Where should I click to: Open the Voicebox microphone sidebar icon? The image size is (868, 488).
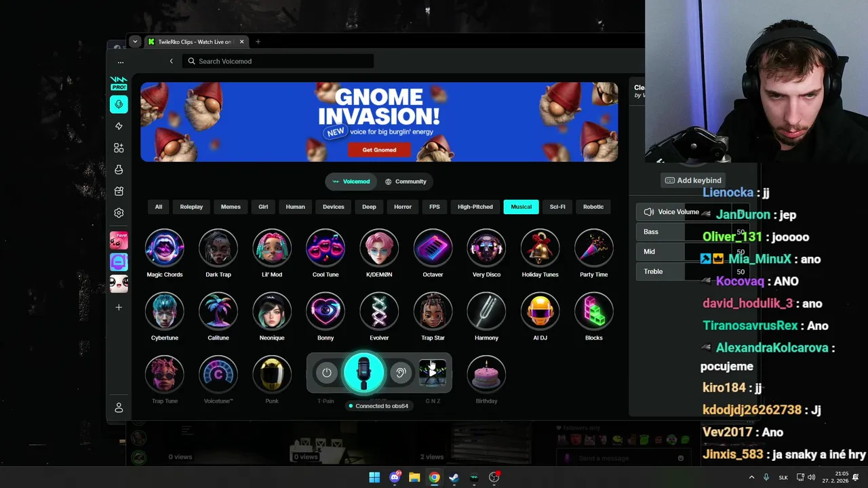click(x=119, y=104)
